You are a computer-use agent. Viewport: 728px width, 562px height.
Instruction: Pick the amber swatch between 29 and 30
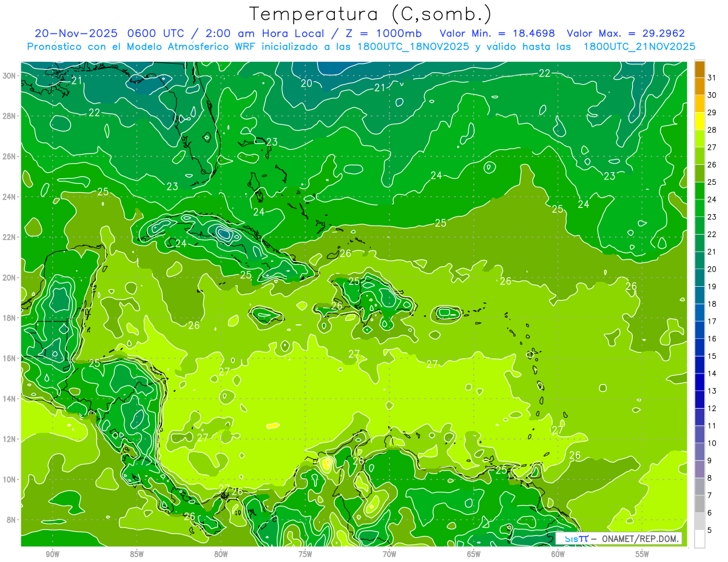[x=699, y=104]
